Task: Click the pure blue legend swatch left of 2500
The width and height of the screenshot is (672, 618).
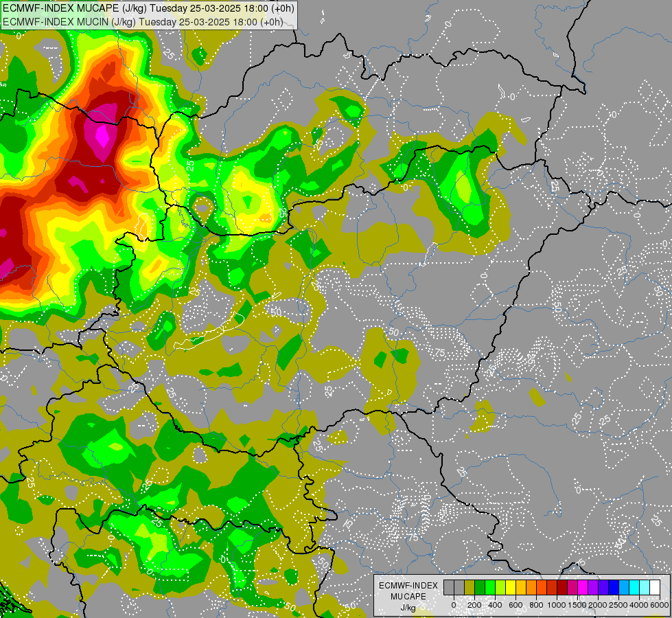Action: click(x=614, y=587)
